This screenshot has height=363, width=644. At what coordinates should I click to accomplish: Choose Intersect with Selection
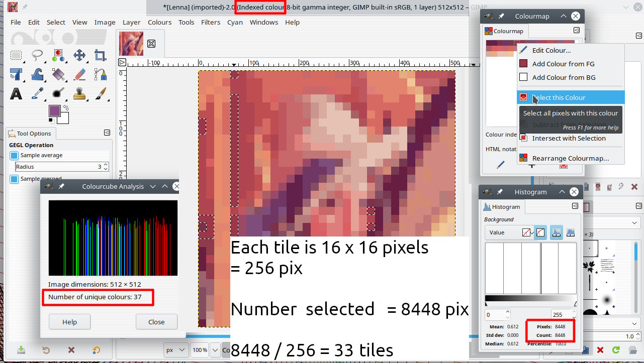pos(571,138)
